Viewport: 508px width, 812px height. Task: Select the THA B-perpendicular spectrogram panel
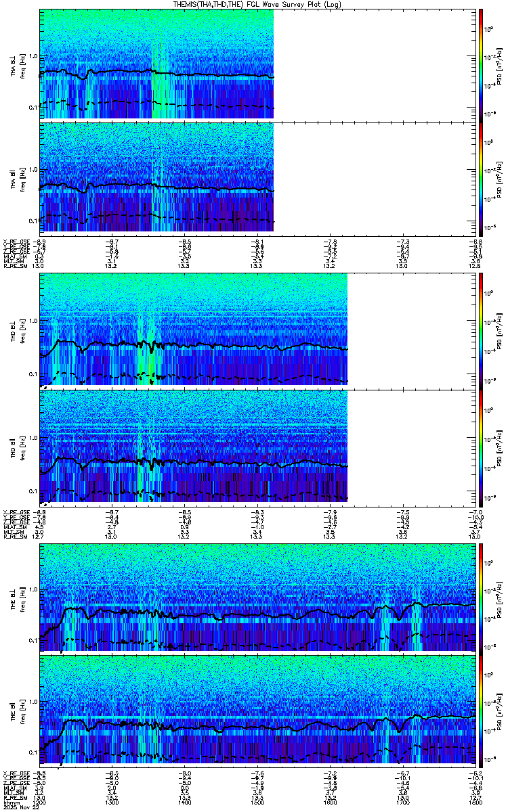[x=257, y=64]
